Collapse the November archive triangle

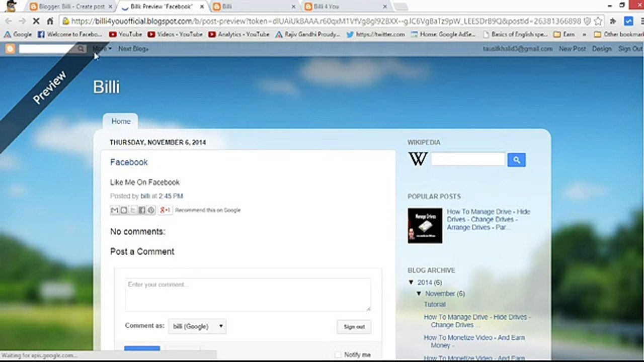[419, 294]
